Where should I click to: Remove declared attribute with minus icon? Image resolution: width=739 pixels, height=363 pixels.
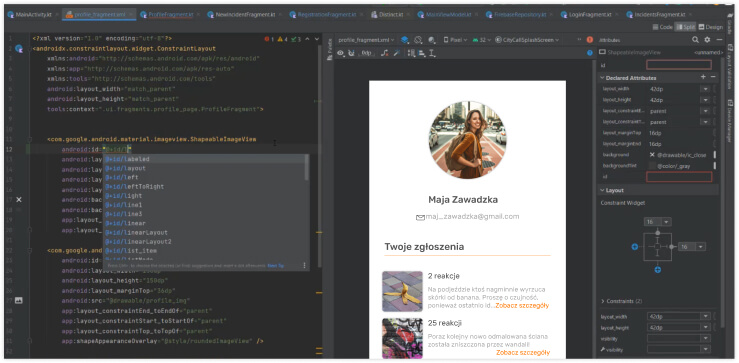pos(713,77)
